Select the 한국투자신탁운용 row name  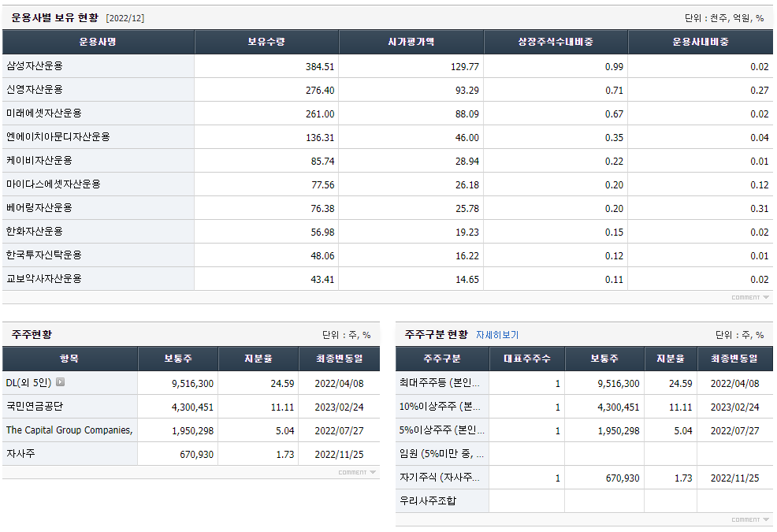coord(43,255)
